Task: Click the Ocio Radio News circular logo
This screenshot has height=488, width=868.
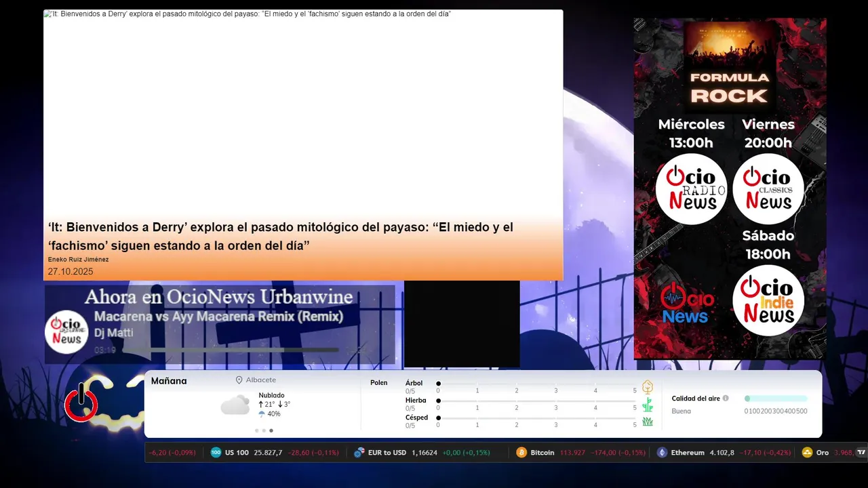Action: pos(691,189)
